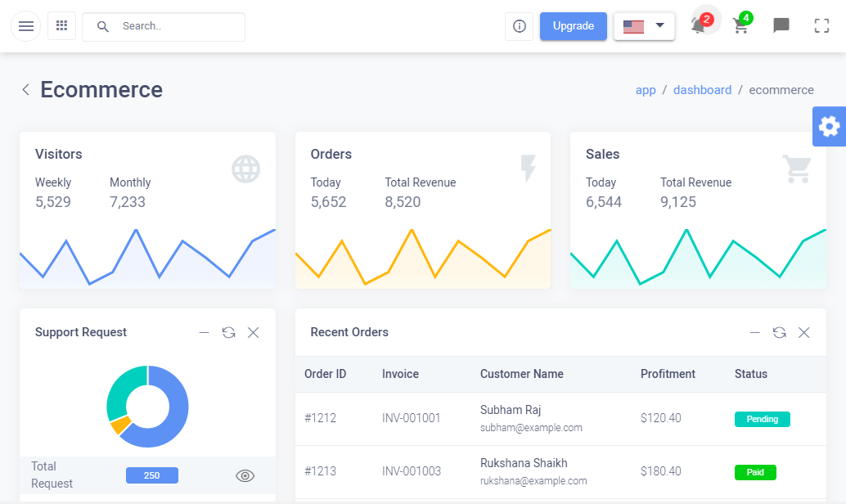The height and width of the screenshot is (504, 846).
Task: Open the dashboard breadcrumb link
Action: coord(702,90)
